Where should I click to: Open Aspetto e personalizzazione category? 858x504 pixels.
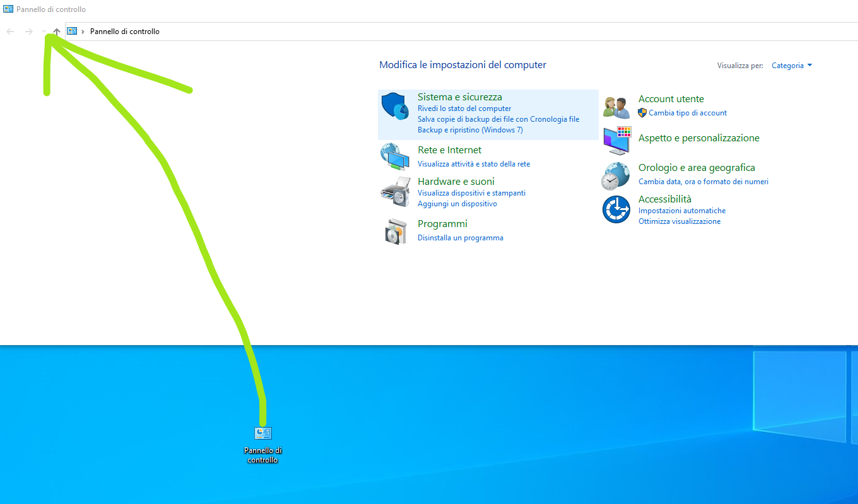coord(699,138)
